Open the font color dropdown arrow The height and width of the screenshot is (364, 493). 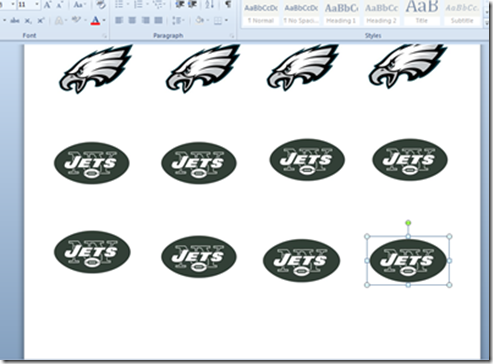[x=104, y=21]
